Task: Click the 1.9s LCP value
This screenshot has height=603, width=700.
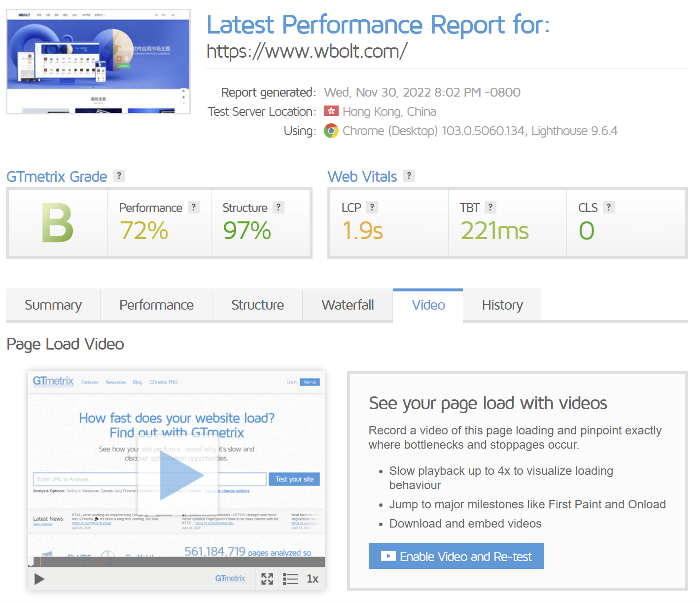Action: (362, 231)
